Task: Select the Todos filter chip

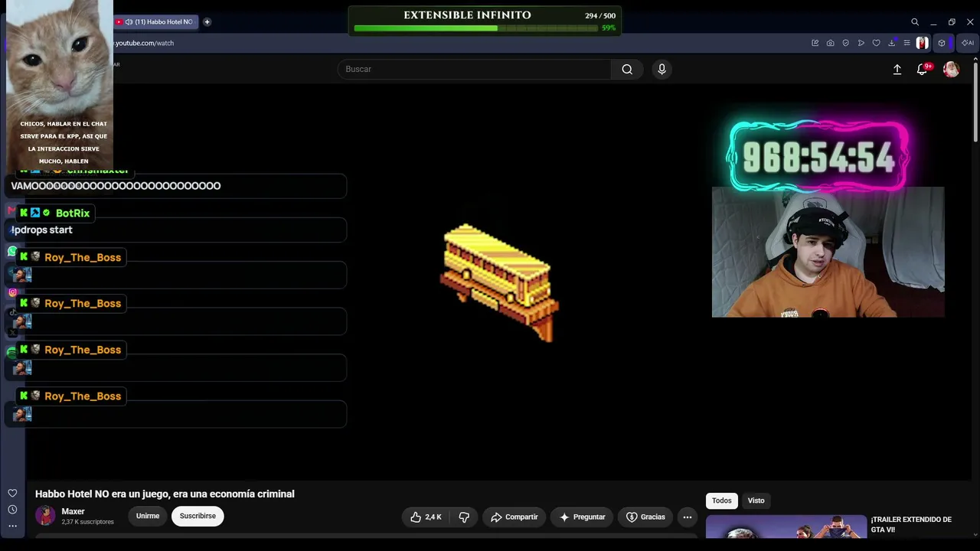Action: point(722,500)
